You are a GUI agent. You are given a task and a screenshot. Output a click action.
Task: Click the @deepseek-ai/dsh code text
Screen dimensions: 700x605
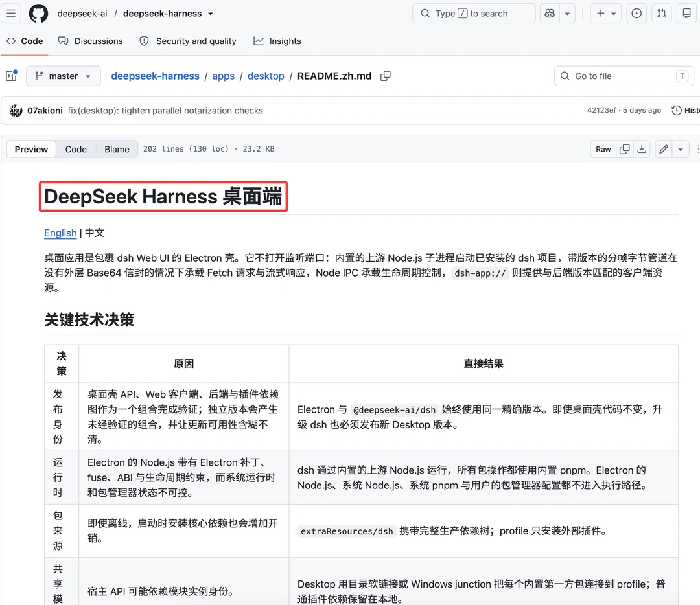[x=394, y=409]
